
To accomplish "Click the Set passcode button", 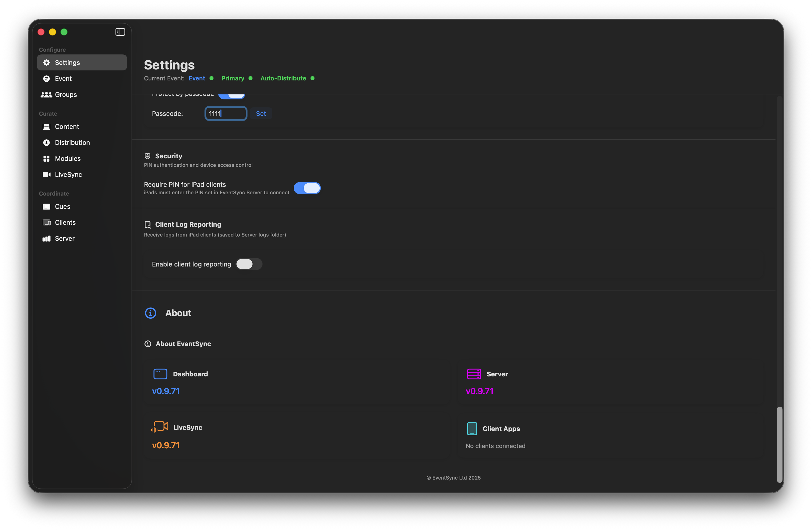I will tap(261, 114).
